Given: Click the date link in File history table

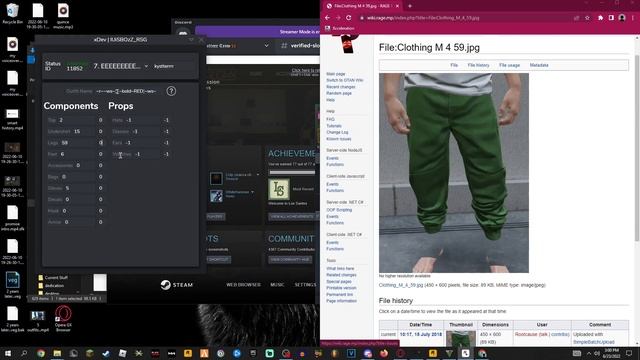Looking at the screenshot, I should (x=421, y=334).
